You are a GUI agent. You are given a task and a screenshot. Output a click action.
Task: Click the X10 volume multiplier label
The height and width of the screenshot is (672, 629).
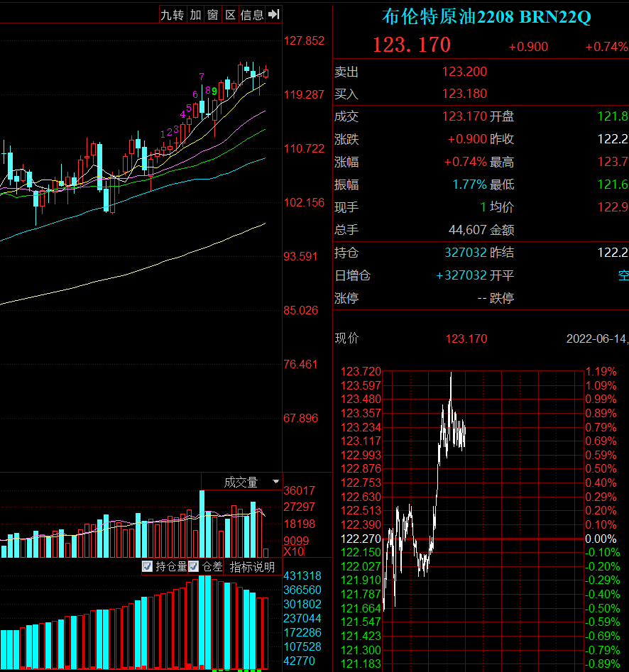(x=293, y=551)
